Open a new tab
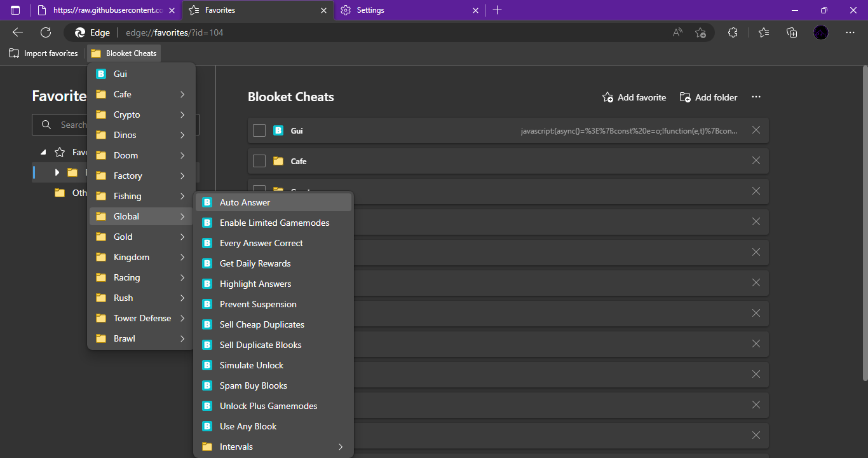The height and width of the screenshot is (458, 868). pos(497,10)
